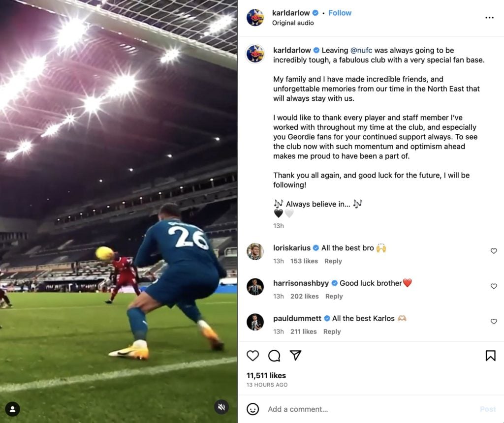Like the pauldummett comment heart
Viewport: 504px width, 423px height.
(494, 322)
